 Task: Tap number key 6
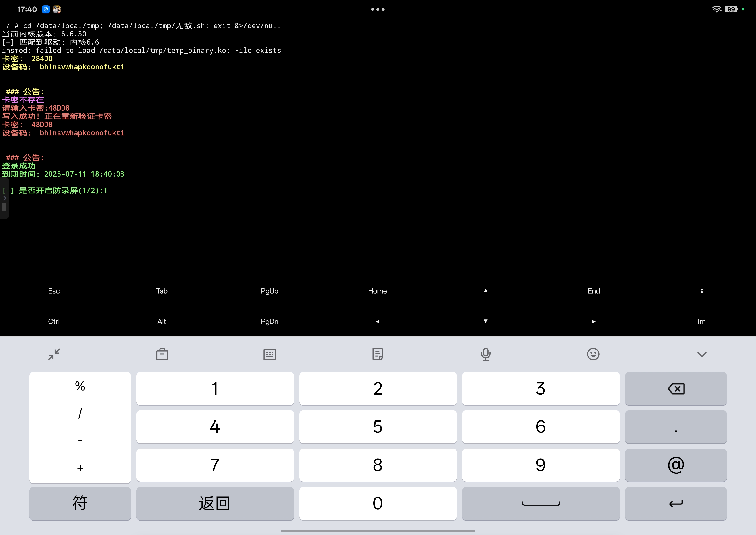pos(540,427)
